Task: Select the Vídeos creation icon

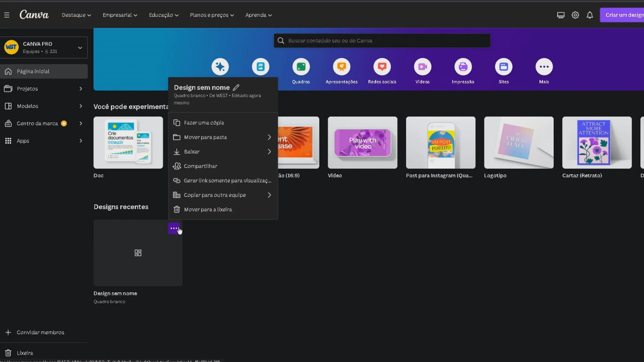Action: click(x=422, y=67)
